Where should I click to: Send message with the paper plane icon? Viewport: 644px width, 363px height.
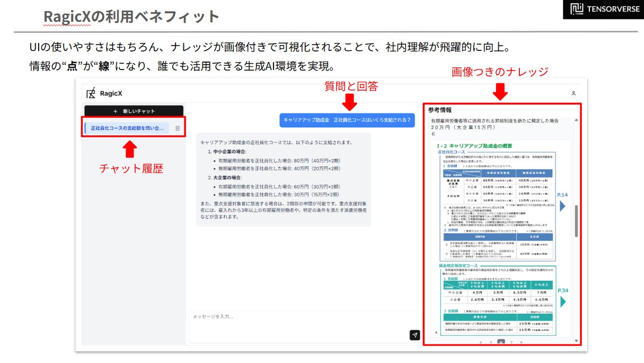pyautogui.click(x=414, y=335)
